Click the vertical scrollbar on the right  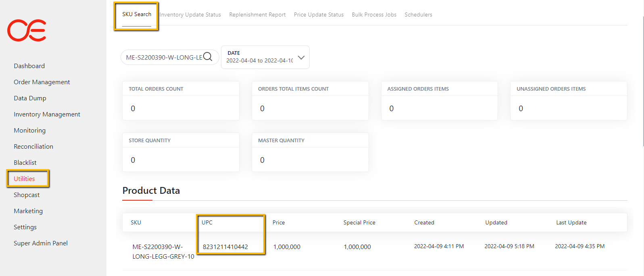(641, 81)
